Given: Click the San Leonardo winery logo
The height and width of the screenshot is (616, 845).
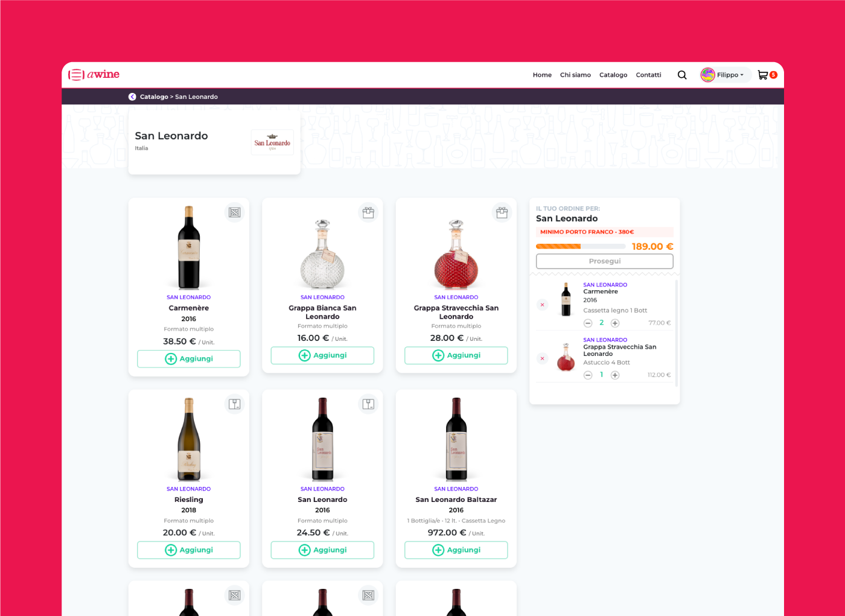Looking at the screenshot, I should 272,142.
